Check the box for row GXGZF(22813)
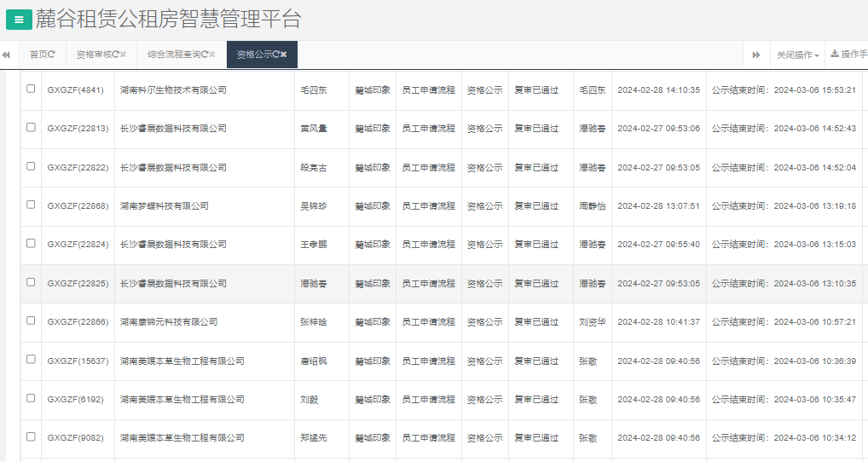This screenshot has width=868, height=462. (31, 127)
